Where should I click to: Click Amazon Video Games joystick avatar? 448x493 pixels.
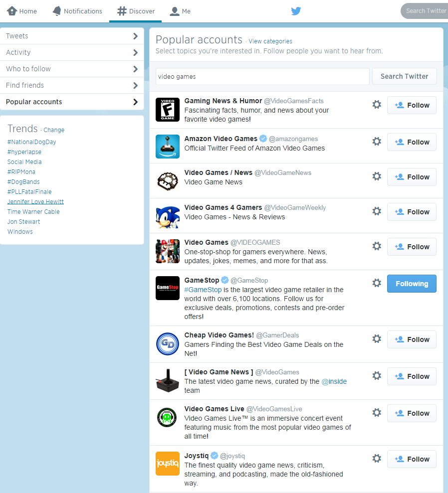pyautogui.click(x=168, y=146)
